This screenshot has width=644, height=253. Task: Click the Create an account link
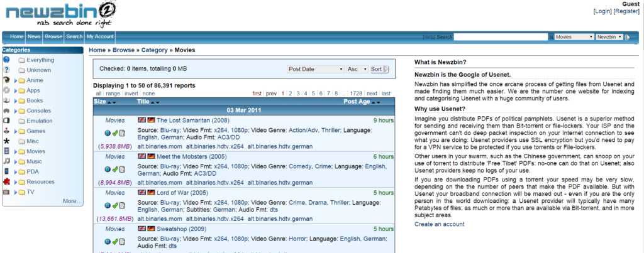pyautogui.click(x=440, y=224)
